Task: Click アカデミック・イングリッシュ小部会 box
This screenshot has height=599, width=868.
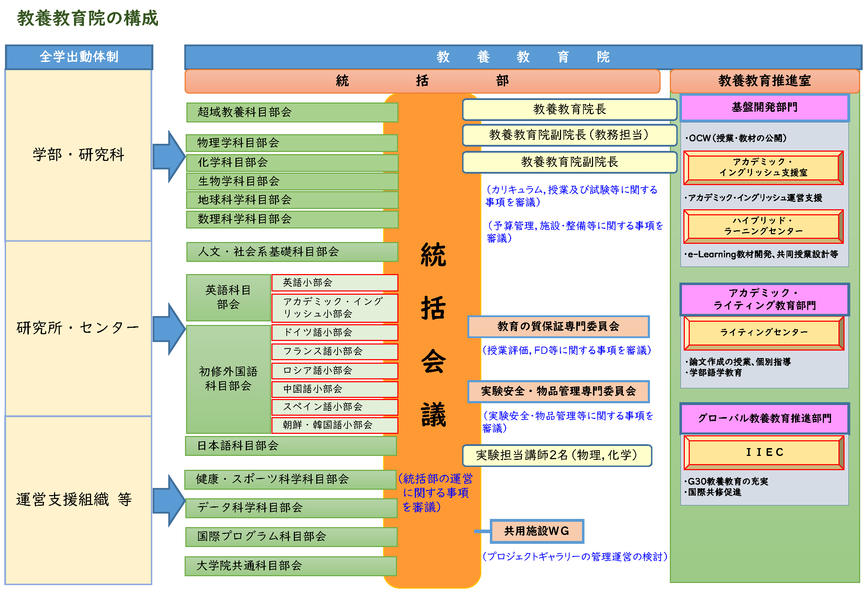Action: point(335,308)
